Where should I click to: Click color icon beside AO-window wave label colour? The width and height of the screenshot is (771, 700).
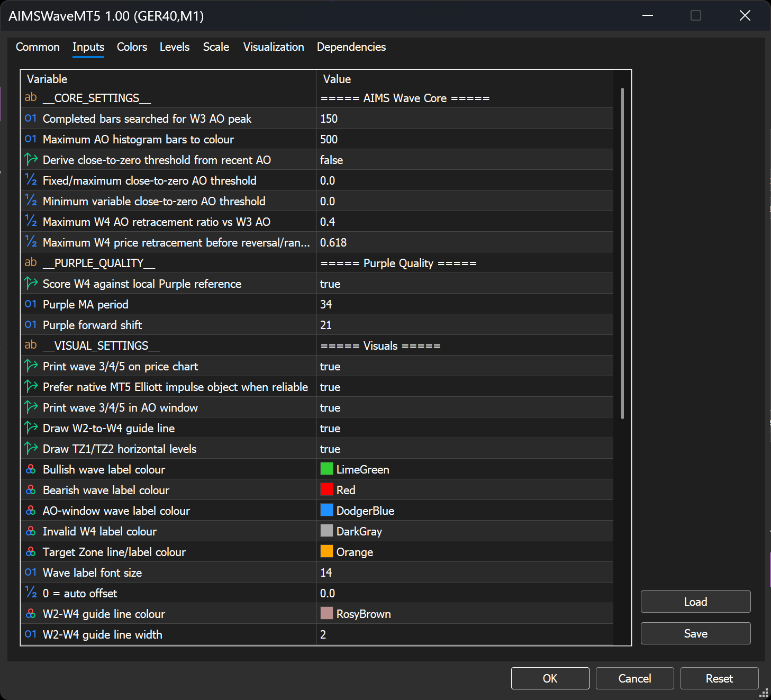pos(31,510)
